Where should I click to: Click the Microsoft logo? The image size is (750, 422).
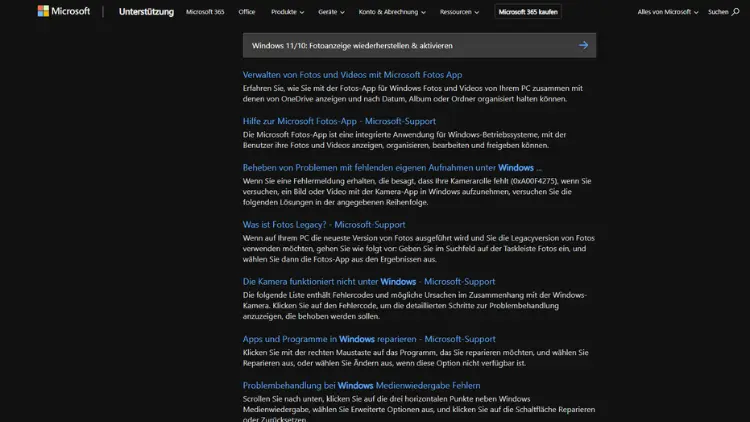(x=64, y=11)
